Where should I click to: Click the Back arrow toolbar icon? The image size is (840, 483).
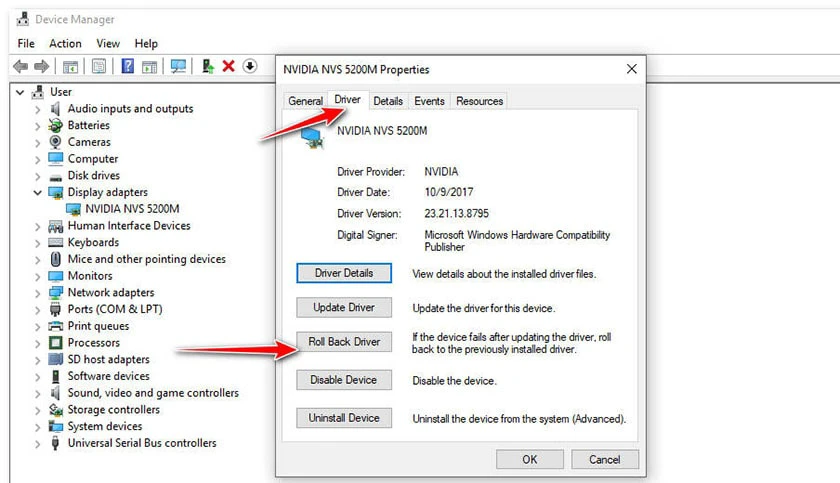(21, 66)
